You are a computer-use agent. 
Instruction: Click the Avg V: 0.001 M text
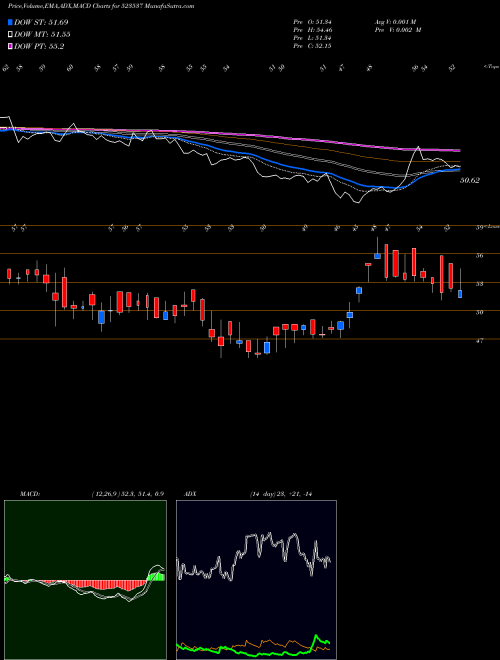[397, 22]
